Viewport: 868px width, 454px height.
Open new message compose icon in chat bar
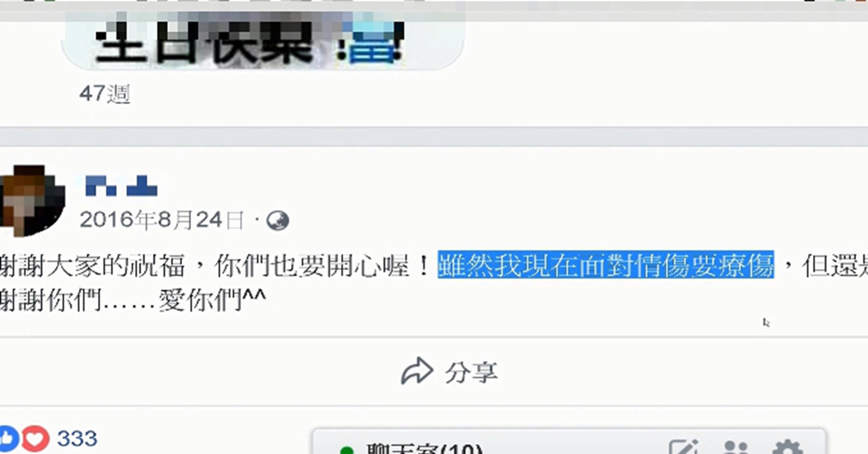coord(684,447)
